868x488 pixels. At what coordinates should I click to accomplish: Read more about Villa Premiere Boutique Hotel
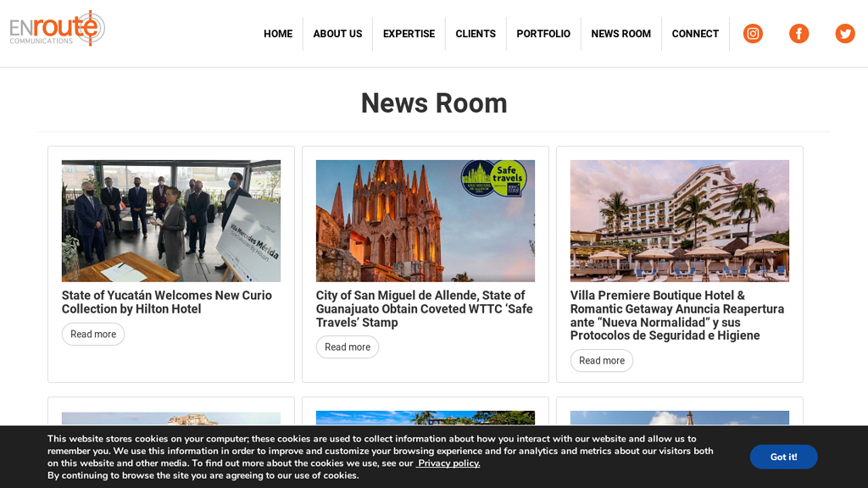(602, 361)
